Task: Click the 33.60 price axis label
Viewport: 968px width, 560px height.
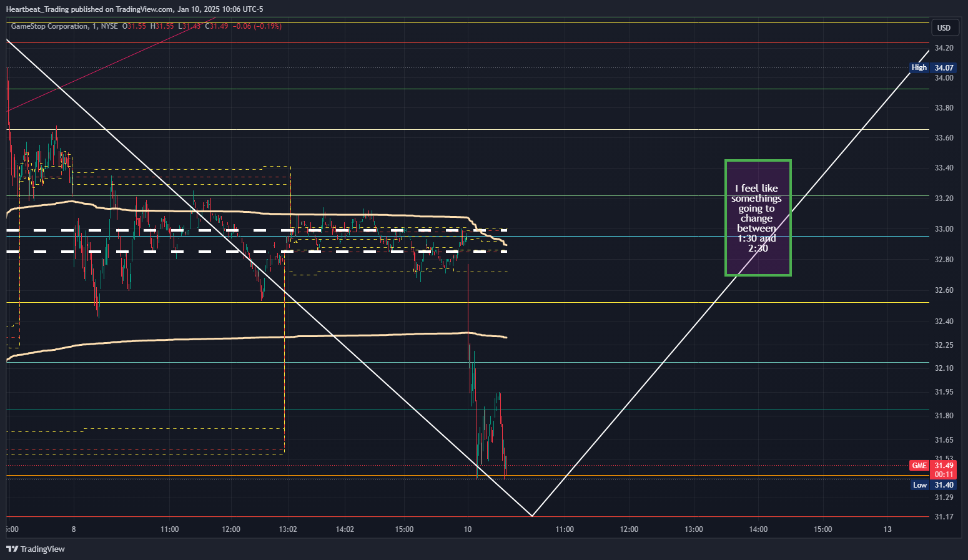Action: click(944, 138)
